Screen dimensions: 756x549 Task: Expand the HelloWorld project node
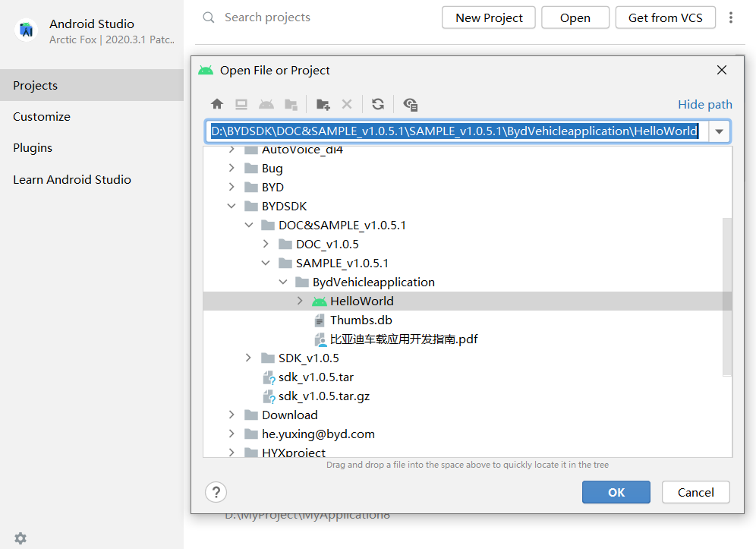click(x=300, y=301)
